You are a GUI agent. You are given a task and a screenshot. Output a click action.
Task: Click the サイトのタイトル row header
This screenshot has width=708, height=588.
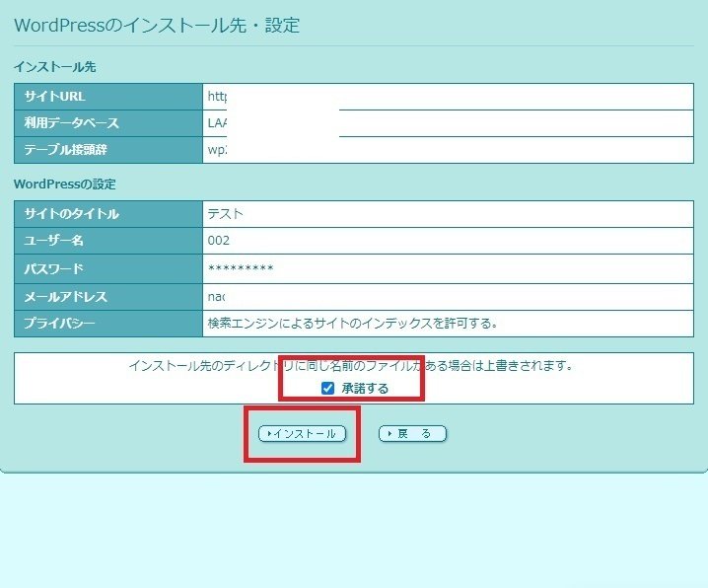coord(108,214)
